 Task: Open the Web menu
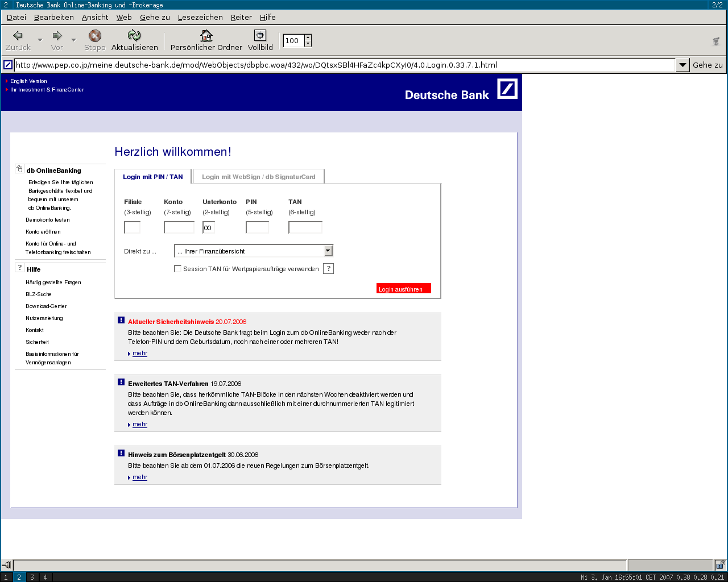click(x=124, y=17)
